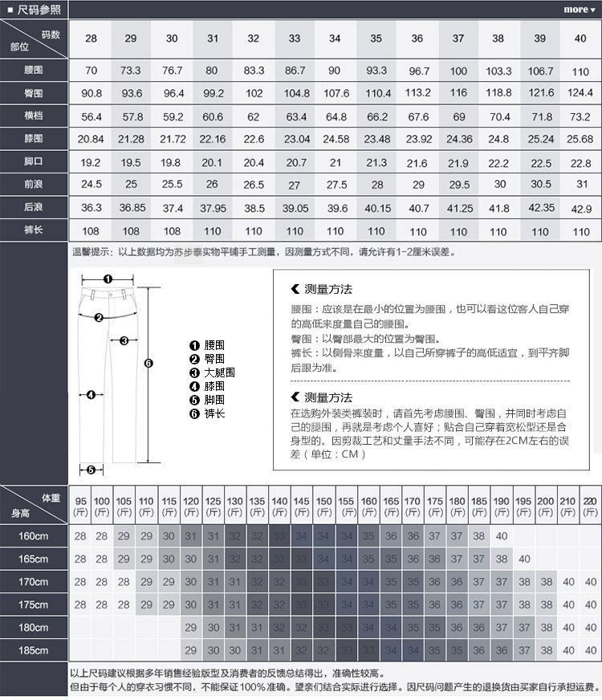Click chevron before second 测量方法 heading above 在选购 text

pyautogui.click(x=295, y=397)
